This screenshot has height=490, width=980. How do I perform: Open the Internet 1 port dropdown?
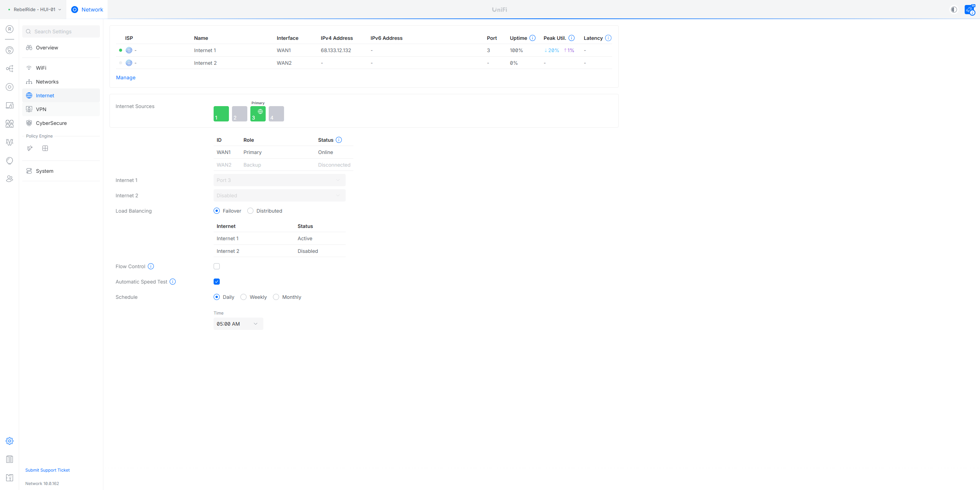click(x=279, y=180)
